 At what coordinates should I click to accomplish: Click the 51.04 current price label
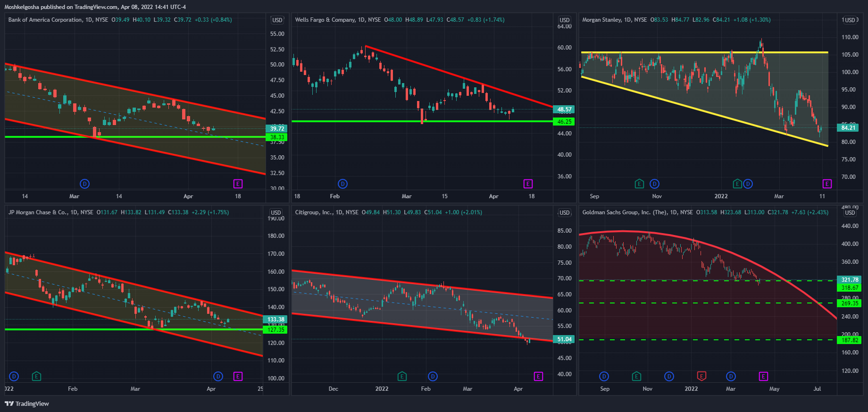click(564, 339)
